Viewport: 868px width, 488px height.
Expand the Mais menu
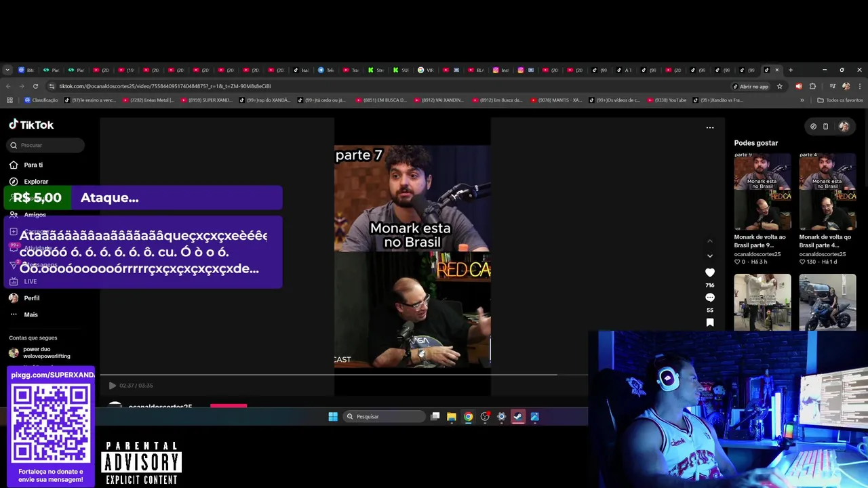click(x=31, y=314)
